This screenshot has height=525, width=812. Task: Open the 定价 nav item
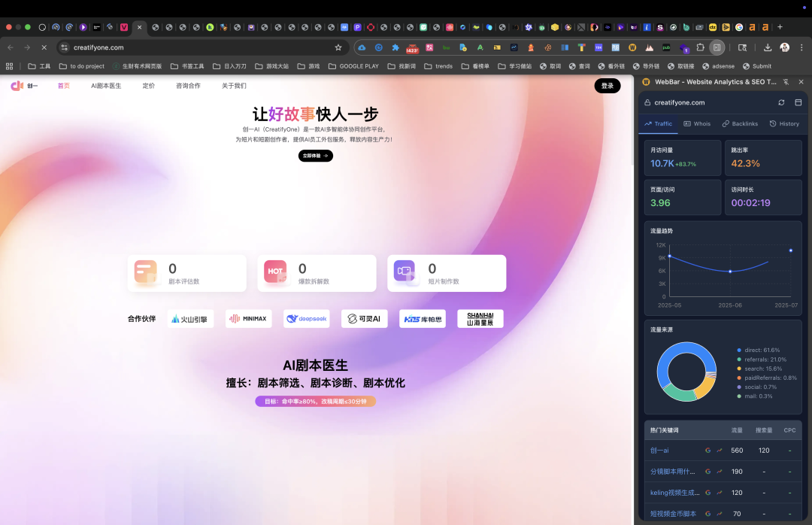click(149, 86)
